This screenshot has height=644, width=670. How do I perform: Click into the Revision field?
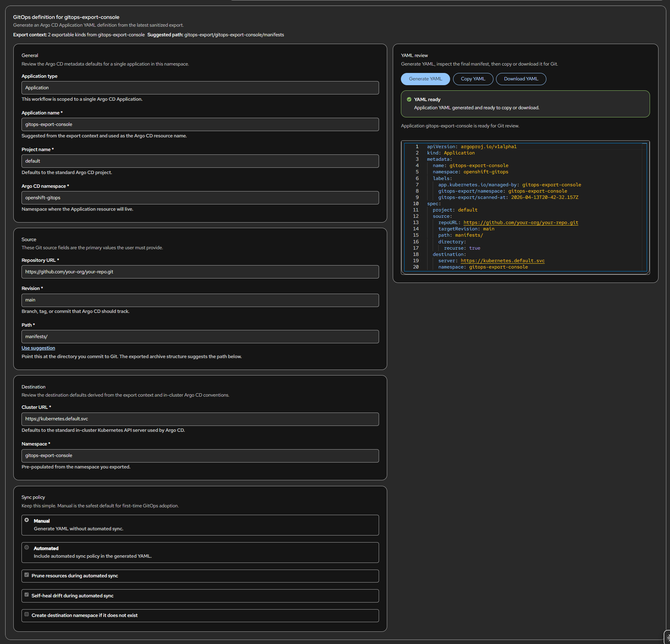pos(200,300)
